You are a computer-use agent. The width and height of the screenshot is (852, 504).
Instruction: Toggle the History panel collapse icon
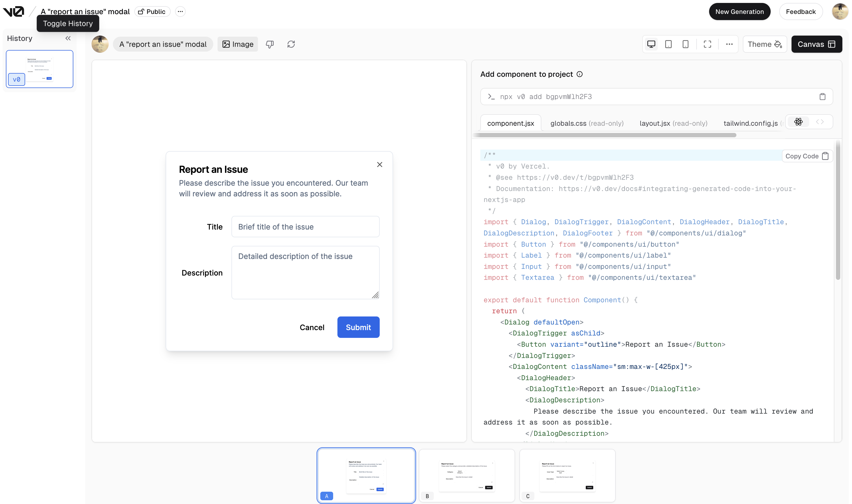click(x=67, y=38)
